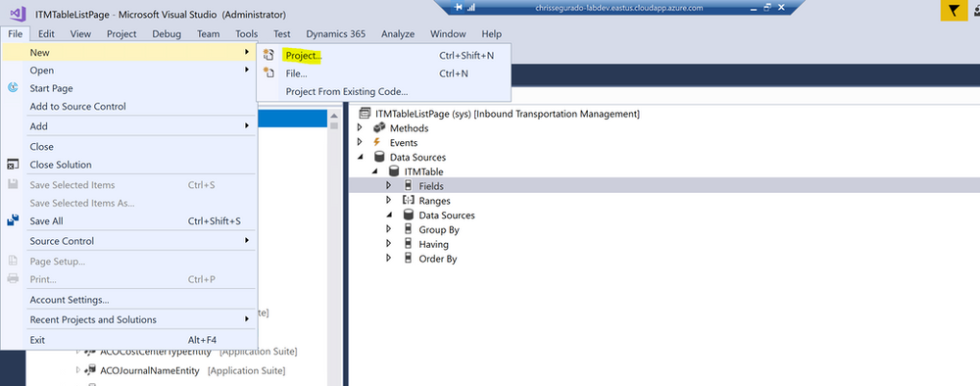Click the Save All disk icon
This screenshot has width=980, height=386.
tap(13, 220)
